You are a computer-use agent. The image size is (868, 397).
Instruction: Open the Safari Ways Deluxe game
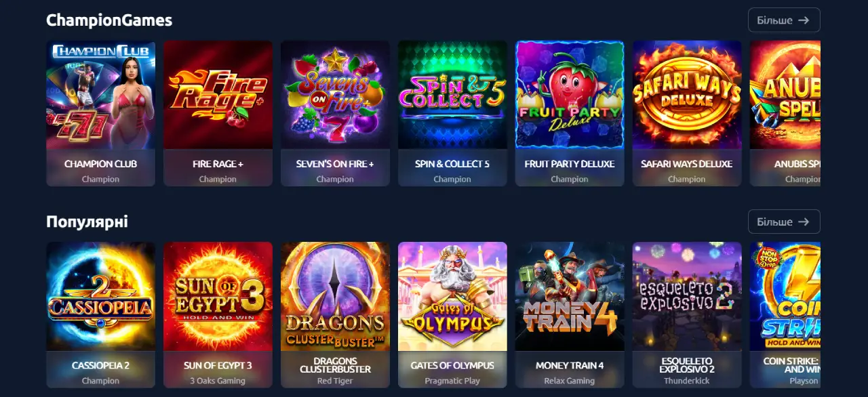coord(687,95)
